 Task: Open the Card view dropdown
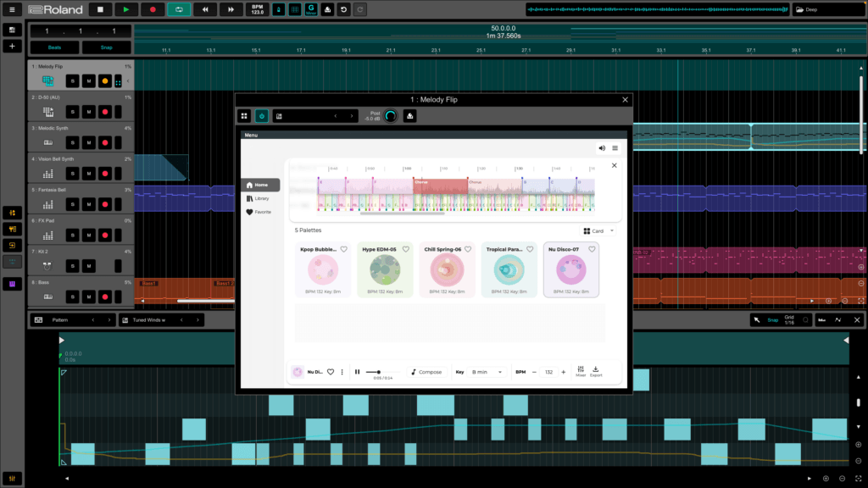[598, 230]
